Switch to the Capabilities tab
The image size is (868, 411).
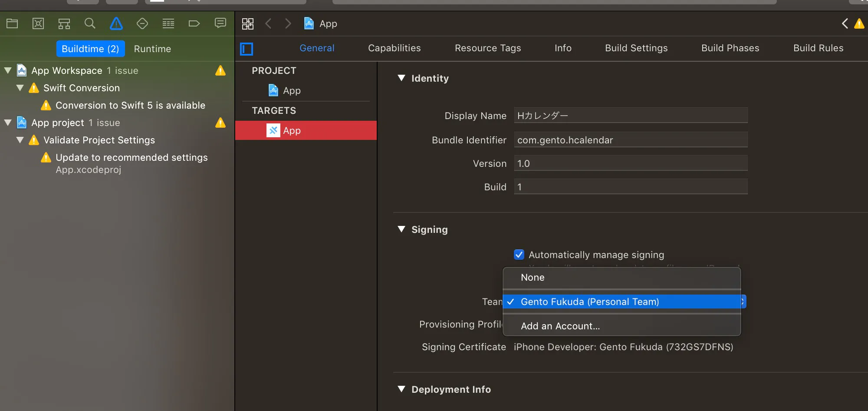click(x=395, y=48)
